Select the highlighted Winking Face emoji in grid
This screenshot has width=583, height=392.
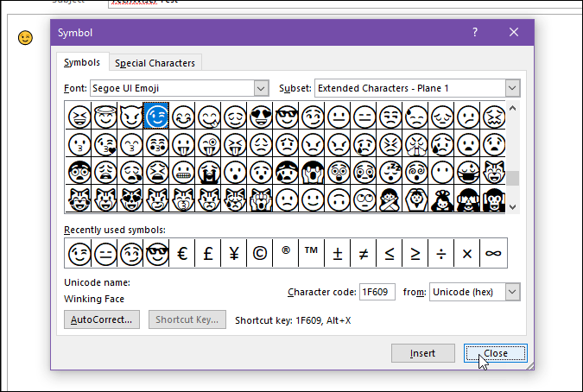(x=156, y=116)
